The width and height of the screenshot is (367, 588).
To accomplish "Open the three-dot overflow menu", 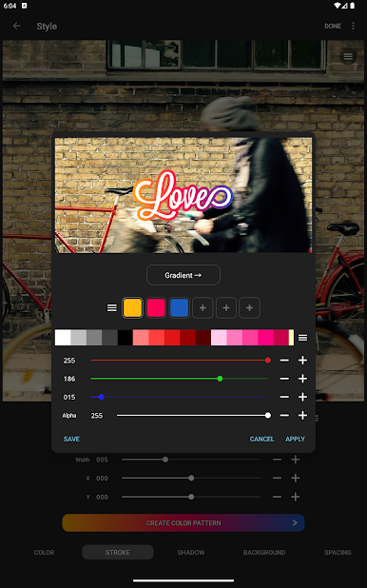I will [353, 26].
